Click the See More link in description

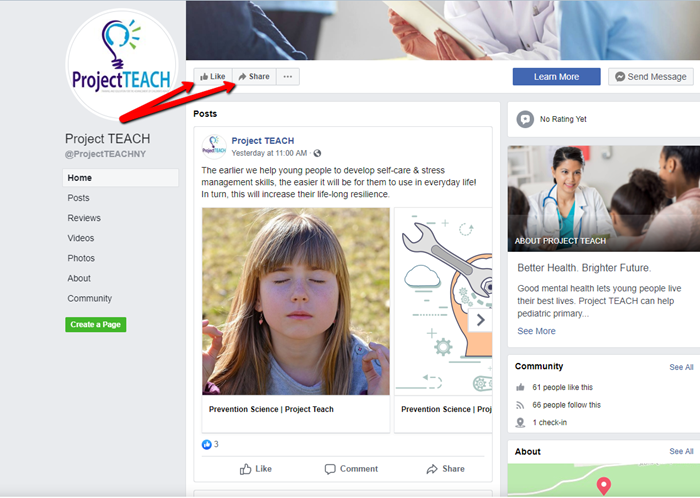(536, 331)
